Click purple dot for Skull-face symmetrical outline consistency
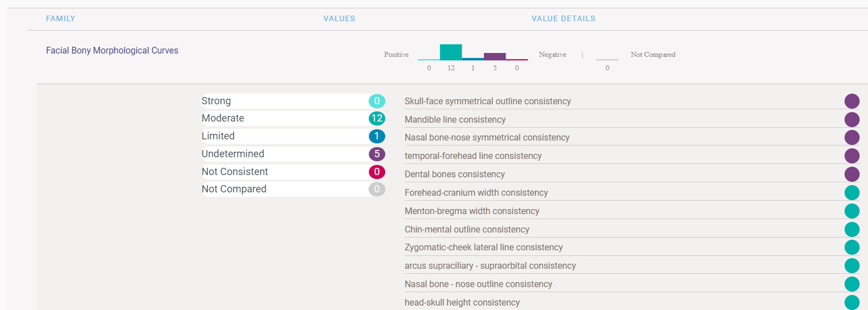The height and width of the screenshot is (310, 868). (x=851, y=101)
